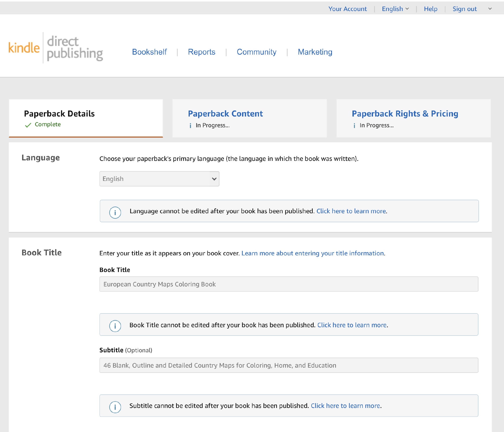This screenshot has height=432, width=504.
Task: Click the Rights & Pricing in-progress info icon
Action: click(x=354, y=126)
